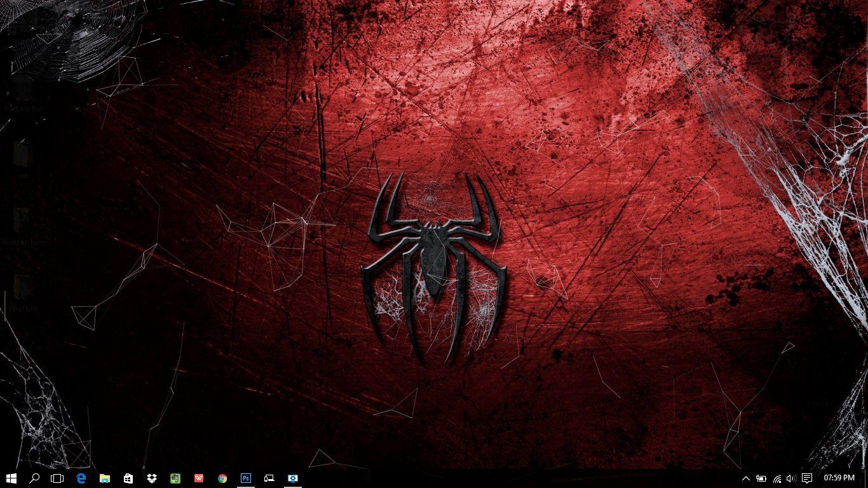Screen dimensions: 868x488
Task: Open Dropbox from the taskbar
Action: (151, 478)
